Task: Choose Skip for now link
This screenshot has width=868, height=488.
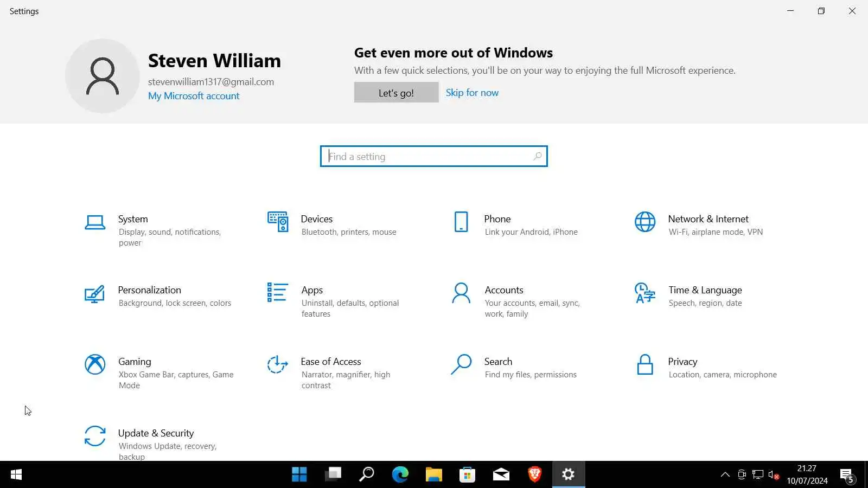Action: pos(472,93)
